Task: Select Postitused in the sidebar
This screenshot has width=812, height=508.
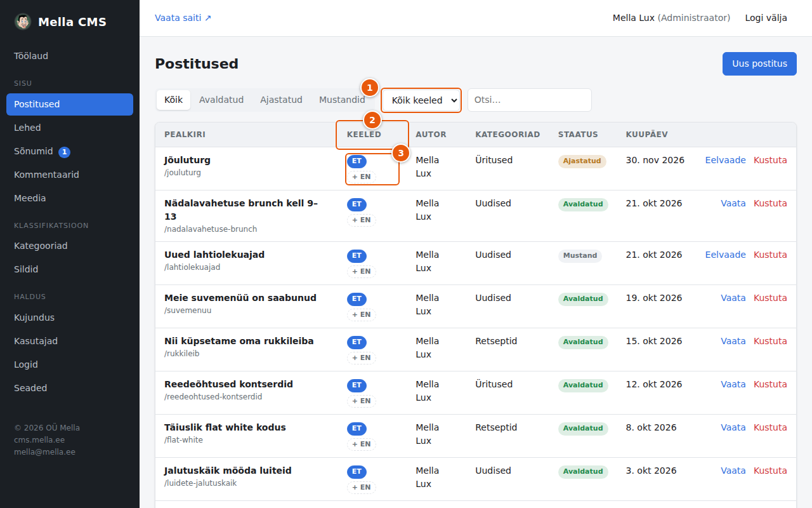Action: coord(70,104)
